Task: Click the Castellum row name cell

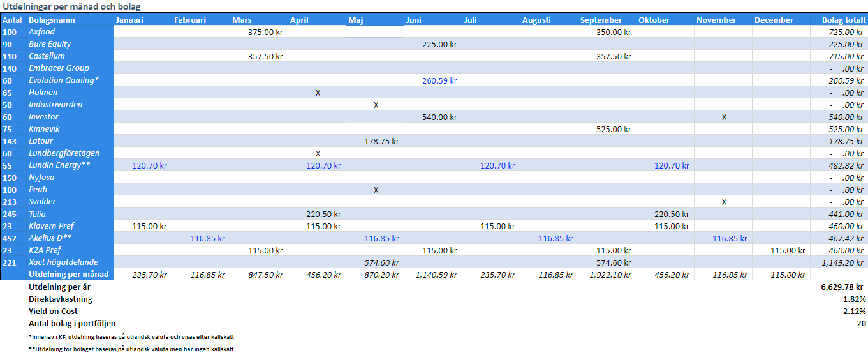Action: (70, 56)
